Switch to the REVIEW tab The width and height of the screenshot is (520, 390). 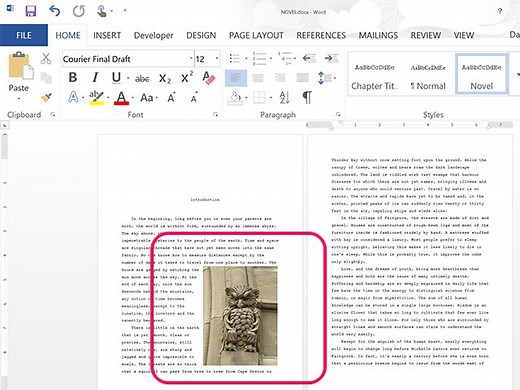click(x=425, y=35)
